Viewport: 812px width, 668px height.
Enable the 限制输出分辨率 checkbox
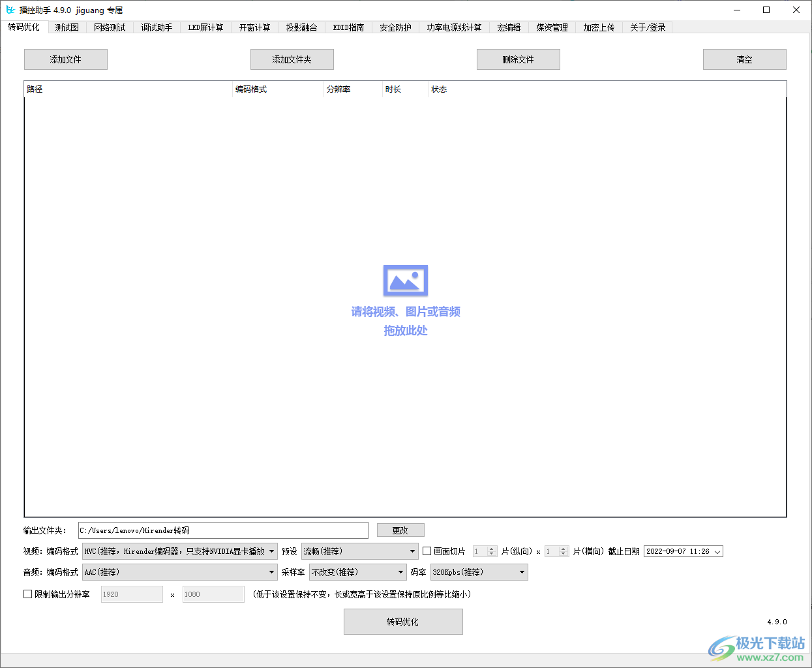(27, 594)
